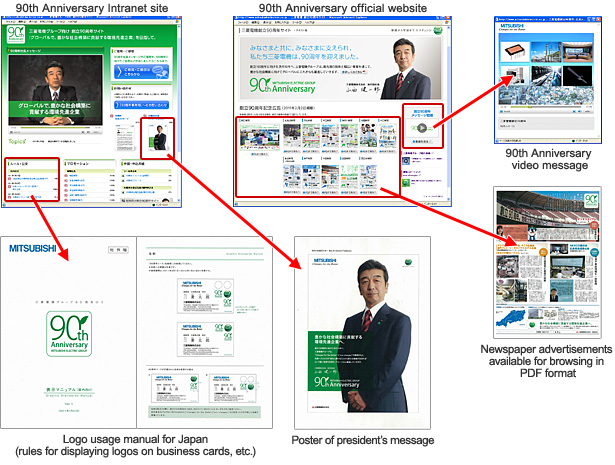615x465 pixels.
Task: Seek the intranet video progress bar
Action: [55, 128]
